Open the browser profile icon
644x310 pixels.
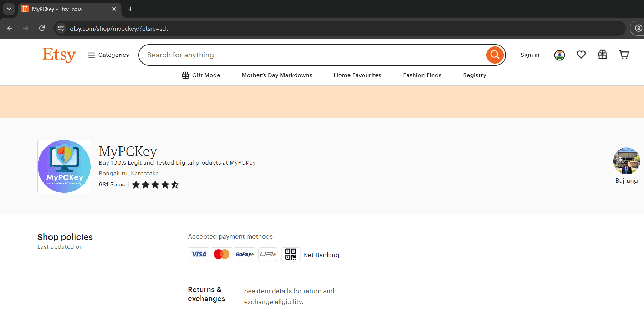(x=638, y=28)
